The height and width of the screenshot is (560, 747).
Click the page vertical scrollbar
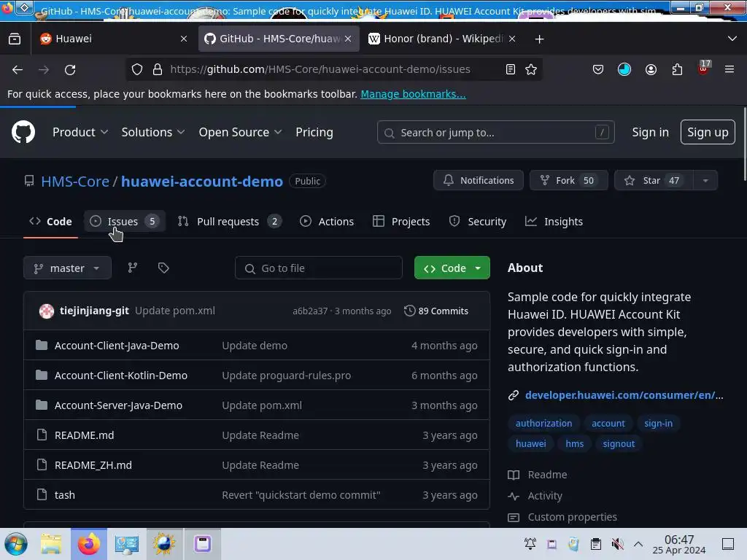tap(743, 145)
